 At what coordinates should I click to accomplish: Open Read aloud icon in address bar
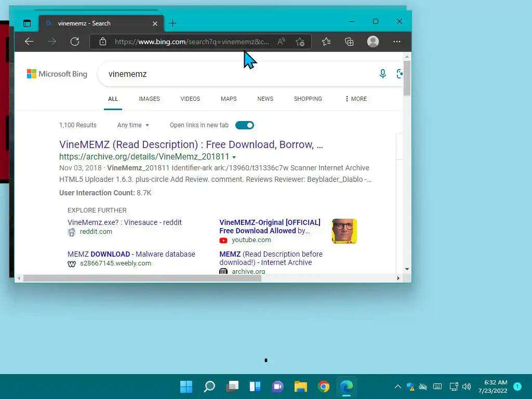pos(281,42)
